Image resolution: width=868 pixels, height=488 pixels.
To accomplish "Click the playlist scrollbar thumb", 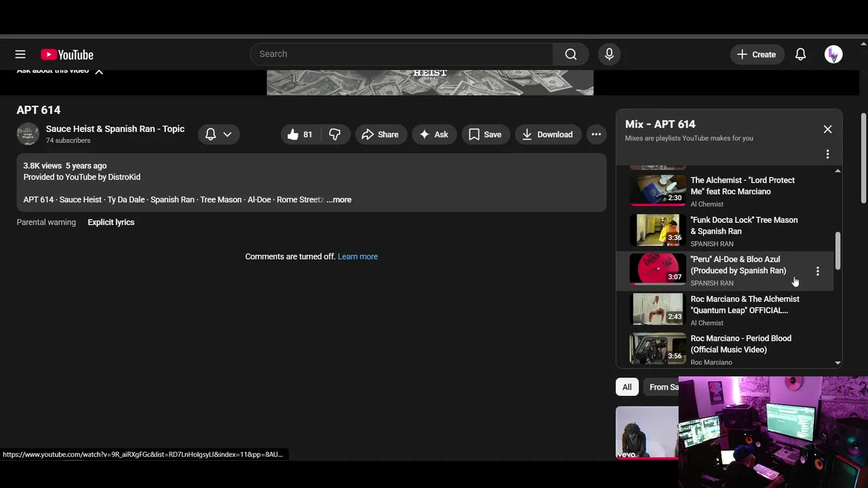I will pyautogui.click(x=837, y=249).
